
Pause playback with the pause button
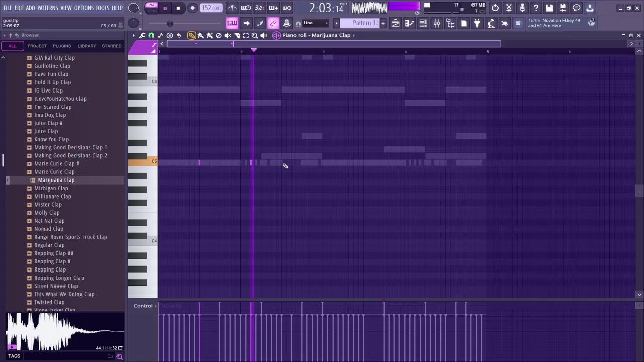pyautogui.click(x=165, y=8)
